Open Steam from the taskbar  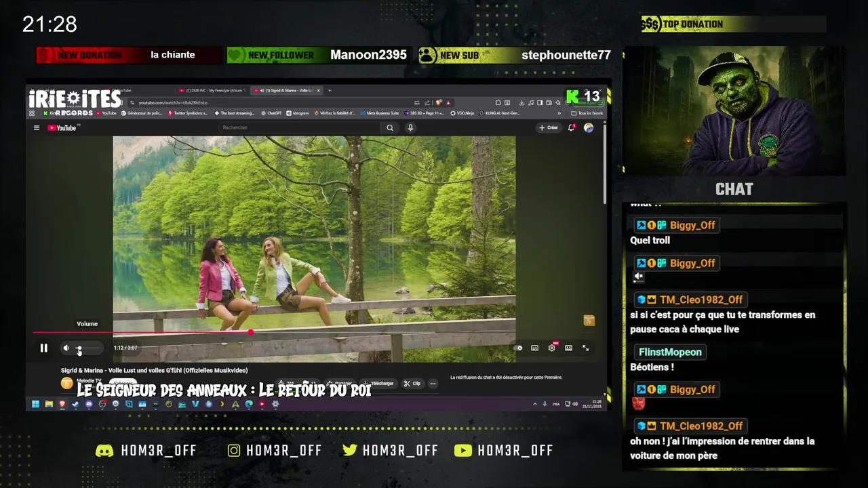[x=75, y=404]
